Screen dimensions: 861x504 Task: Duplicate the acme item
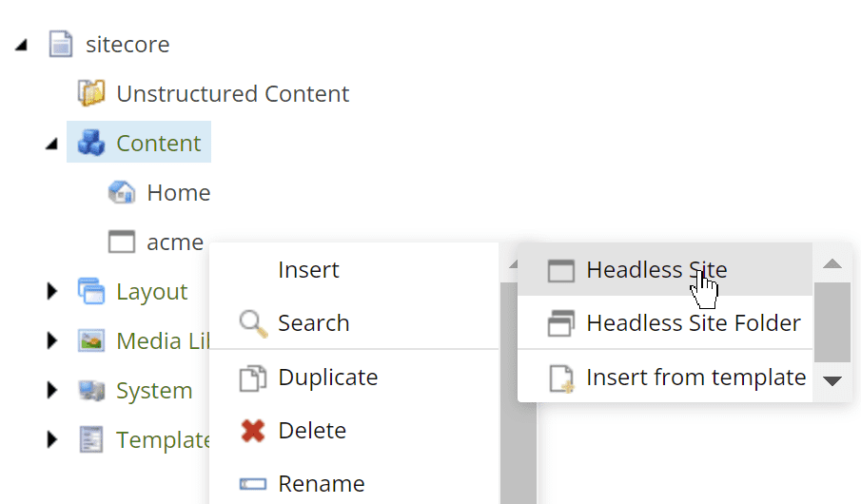327,378
